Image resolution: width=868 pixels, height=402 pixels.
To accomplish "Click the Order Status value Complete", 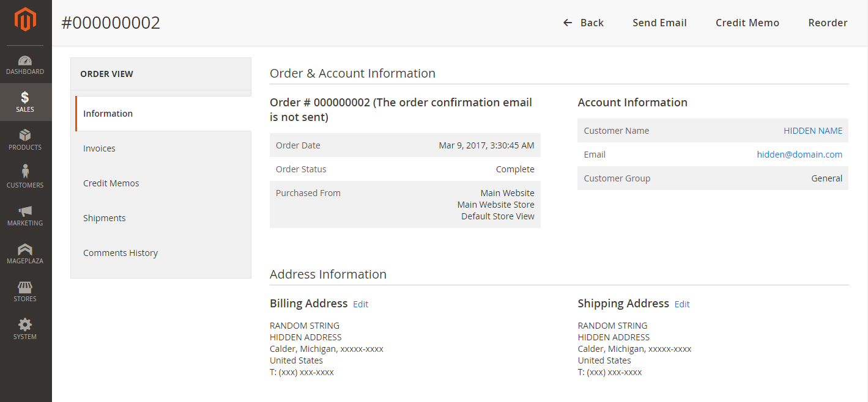I will [x=515, y=169].
